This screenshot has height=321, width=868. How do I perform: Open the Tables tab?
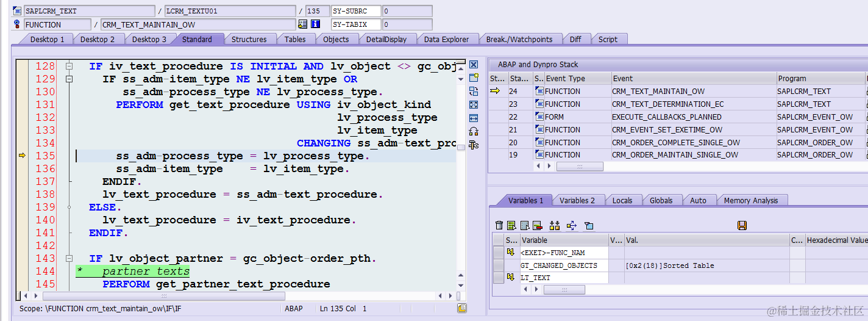click(295, 39)
